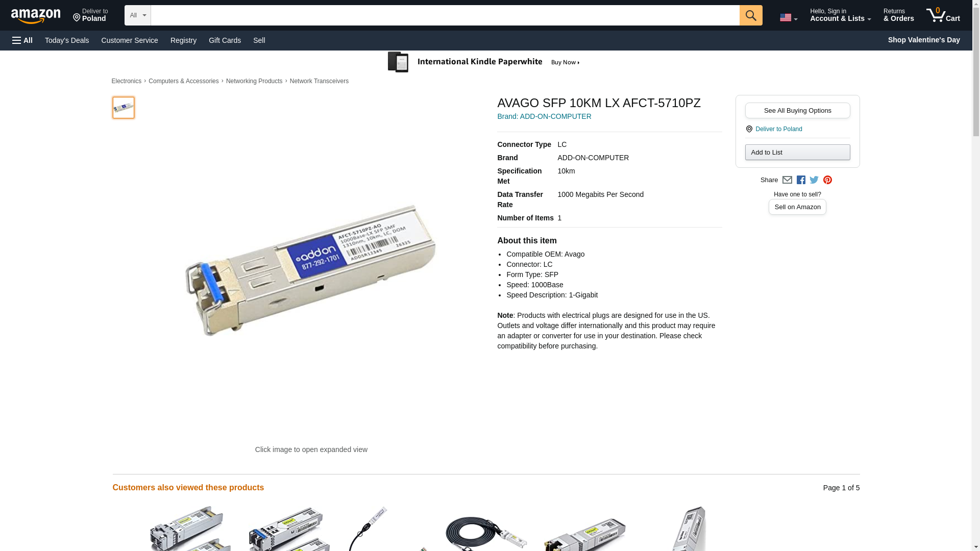The height and width of the screenshot is (551, 980).
Task: Open the All hamburger menu
Action: point(22,40)
